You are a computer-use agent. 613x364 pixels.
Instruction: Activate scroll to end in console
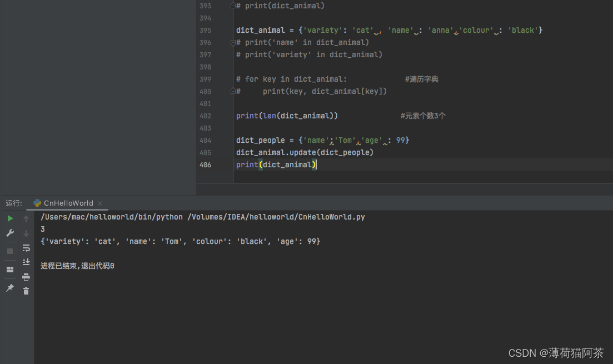pyautogui.click(x=26, y=262)
